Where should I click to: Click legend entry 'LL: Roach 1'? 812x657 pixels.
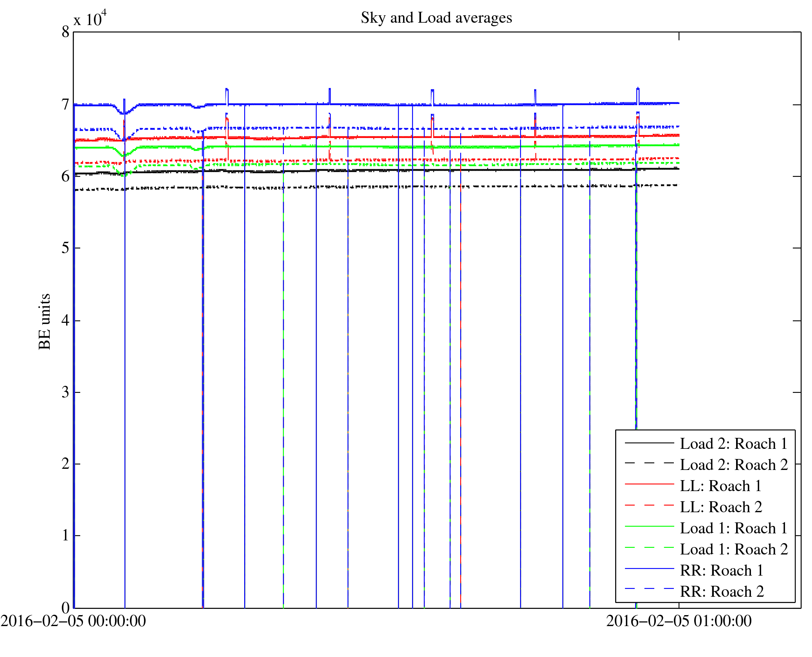pos(720,486)
